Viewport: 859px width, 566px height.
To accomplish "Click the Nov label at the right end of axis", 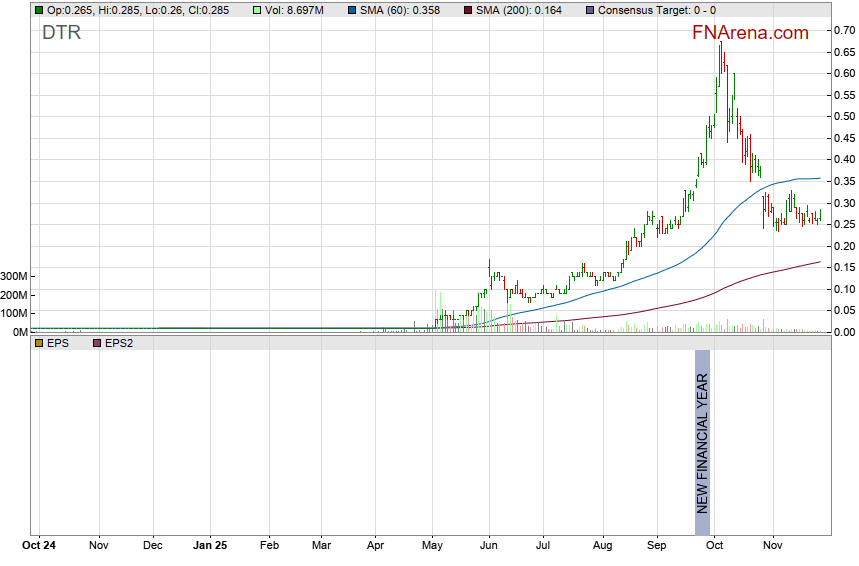I will (x=772, y=546).
